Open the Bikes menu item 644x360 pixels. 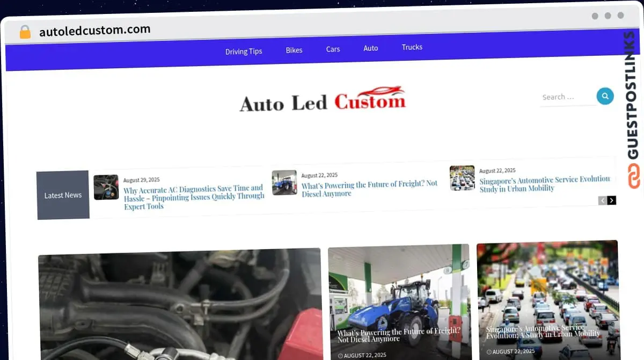(x=294, y=50)
